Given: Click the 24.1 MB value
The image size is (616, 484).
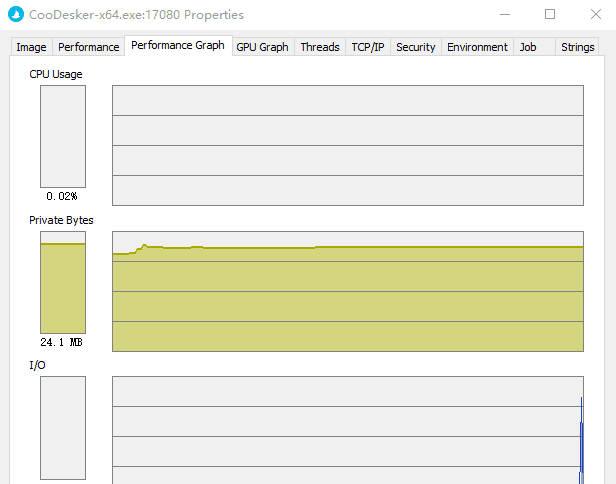Looking at the screenshot, I should [x=61, y=342].
